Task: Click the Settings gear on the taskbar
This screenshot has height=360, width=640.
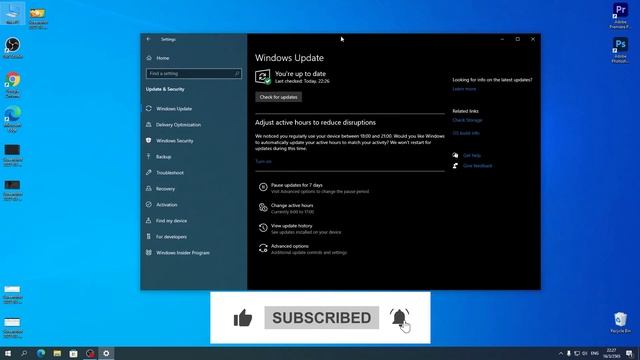Action: 106,353
